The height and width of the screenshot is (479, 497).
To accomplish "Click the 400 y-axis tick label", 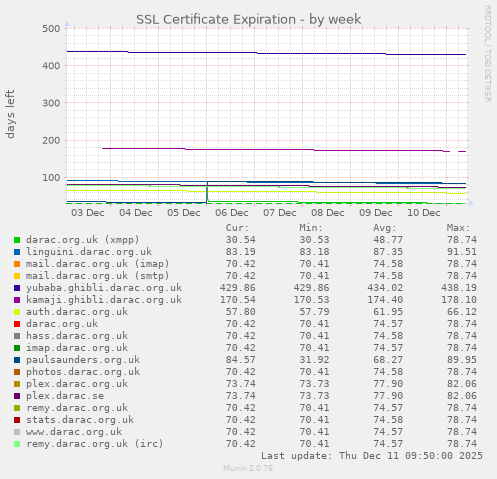I will point(51,66).
